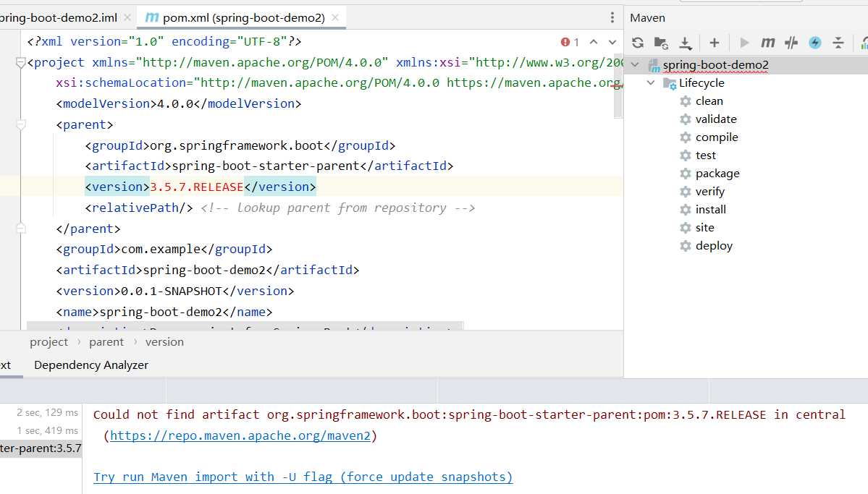
Task: Collapse the Lifecycle node
Action: pyautogui.click(x=651, y=83)
